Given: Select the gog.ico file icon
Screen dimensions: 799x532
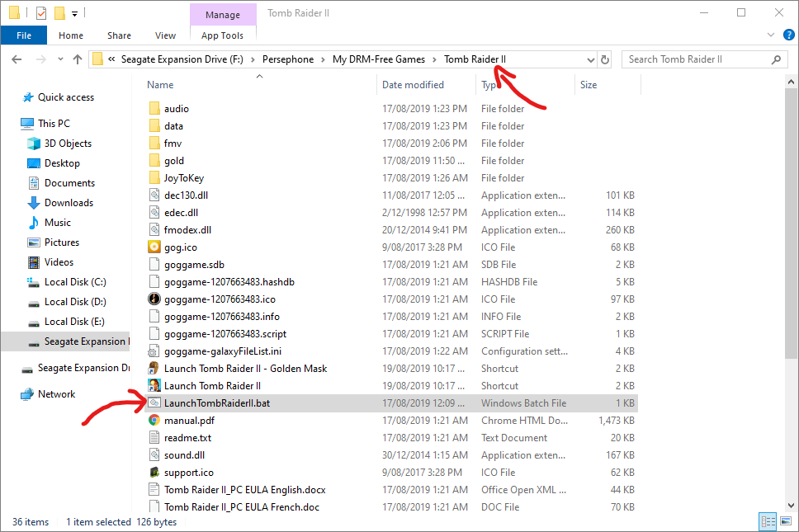Looking at the screenshot, I should coord(154,247).
